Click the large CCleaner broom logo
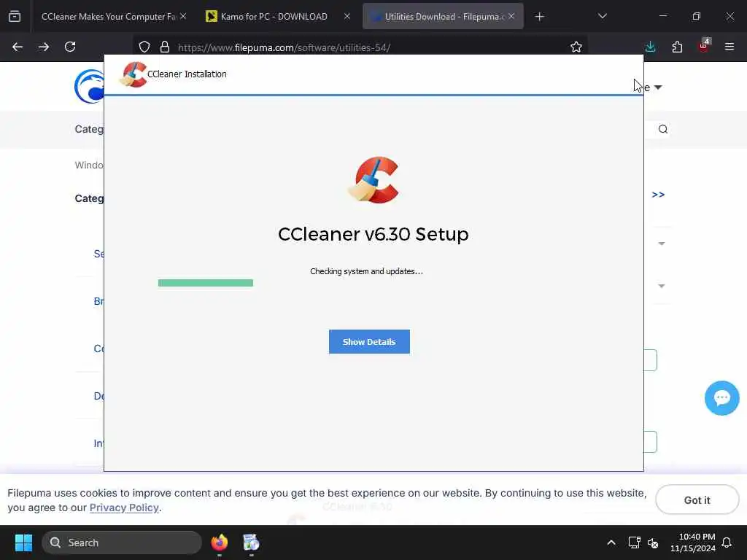Screen dimensions: 747x560 373,180
